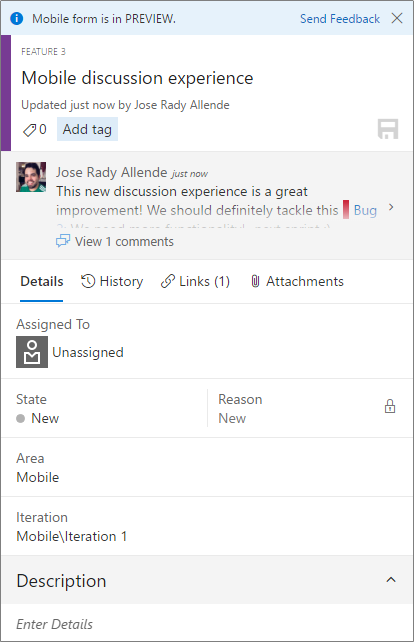Viewport: 414px width, 642px height.
Task: Change the State field value New
Action: pos(45,418)
